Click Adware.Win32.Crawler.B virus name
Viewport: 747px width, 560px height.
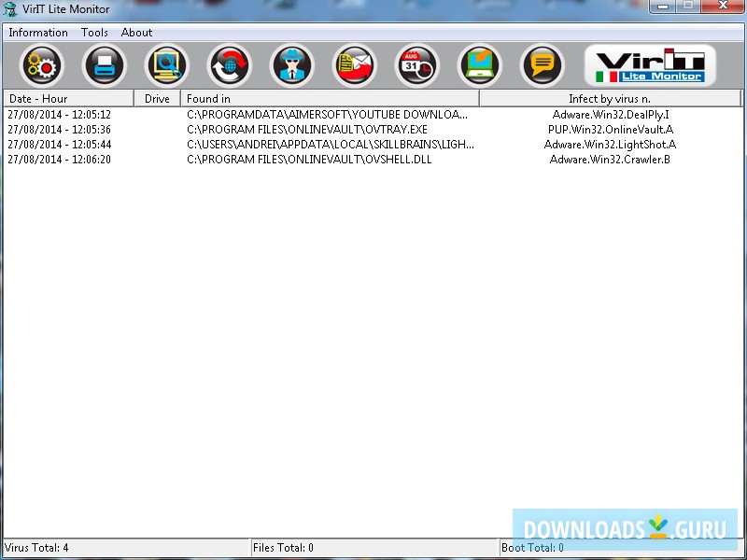(x=611, y=160)
